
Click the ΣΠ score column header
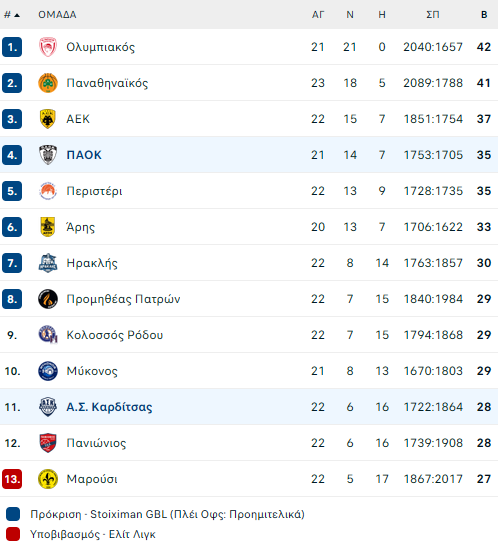click(x=433, y=15)
